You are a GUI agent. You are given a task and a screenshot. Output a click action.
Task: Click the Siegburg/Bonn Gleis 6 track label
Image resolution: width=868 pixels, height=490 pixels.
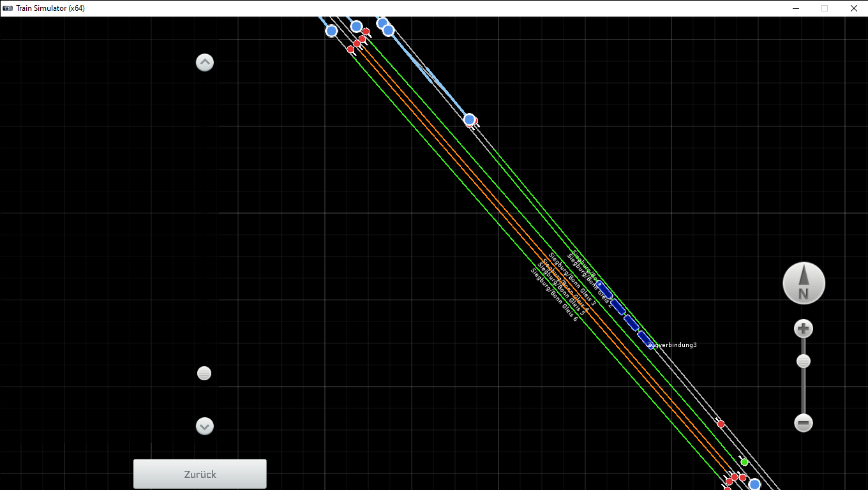[554, 294]
